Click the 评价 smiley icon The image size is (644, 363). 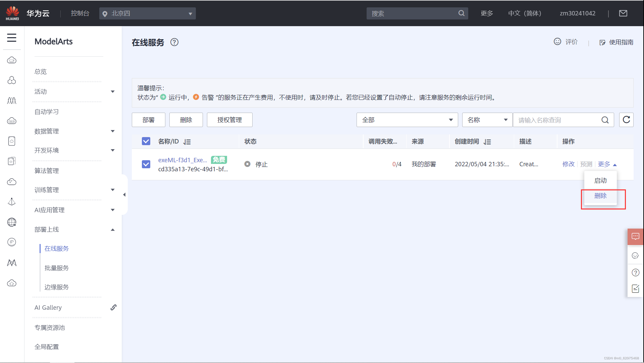tap(557, 42)
